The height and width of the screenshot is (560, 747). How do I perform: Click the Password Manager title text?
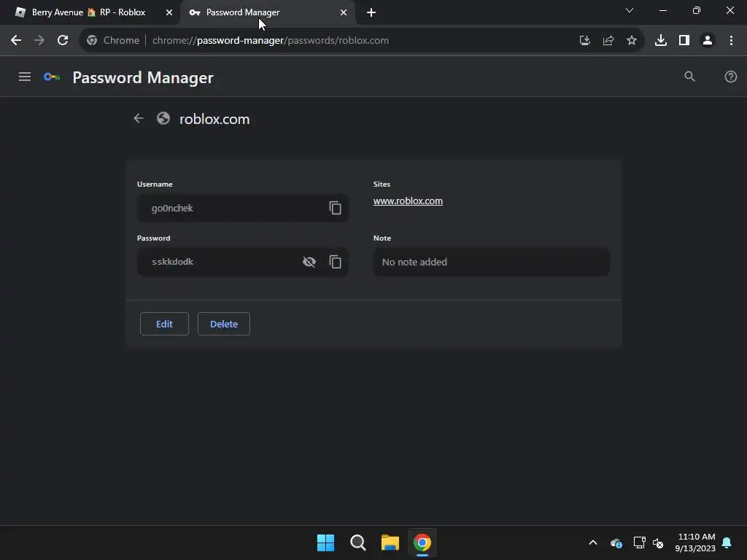pyautogui.click(x=143, y=77)
